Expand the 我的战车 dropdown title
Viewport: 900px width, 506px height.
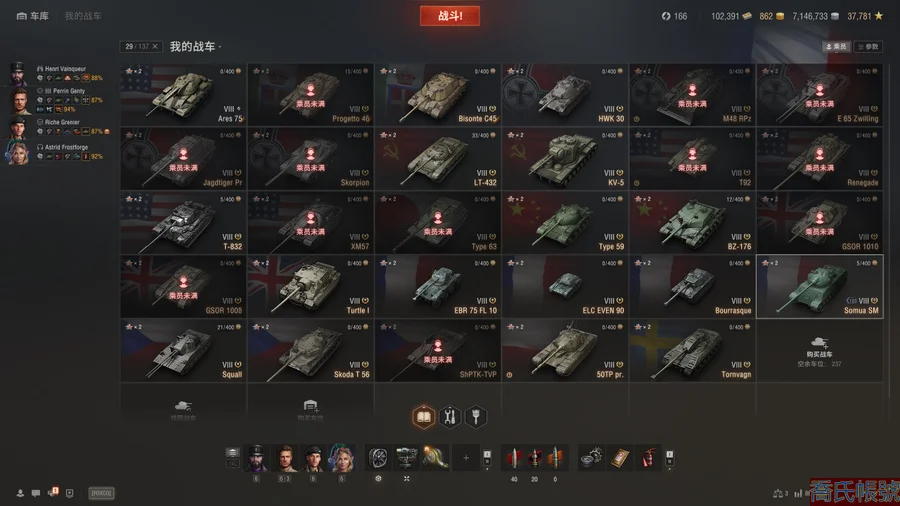195,46
